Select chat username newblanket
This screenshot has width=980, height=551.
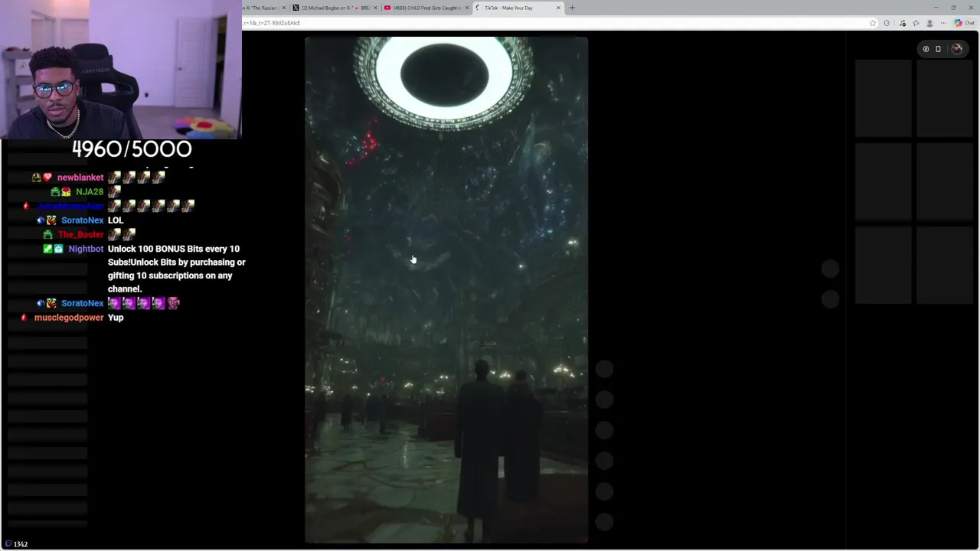[x=80, y=178]
